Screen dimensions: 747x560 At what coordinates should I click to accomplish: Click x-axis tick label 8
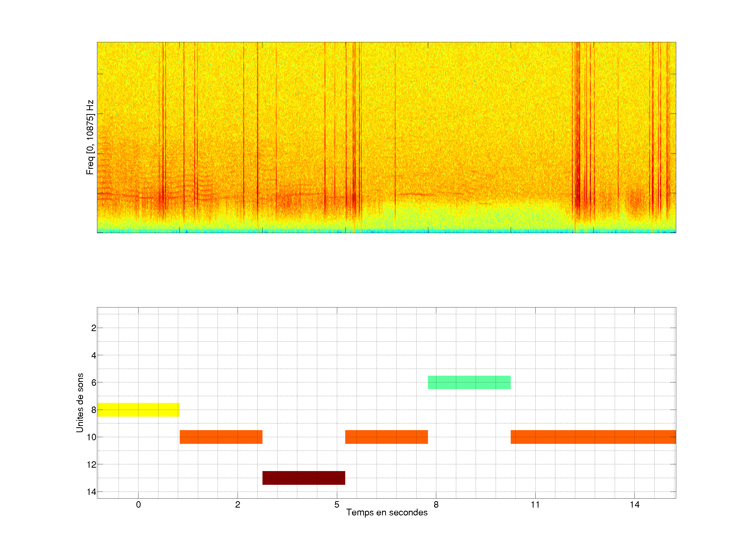[x=436, y=505]
